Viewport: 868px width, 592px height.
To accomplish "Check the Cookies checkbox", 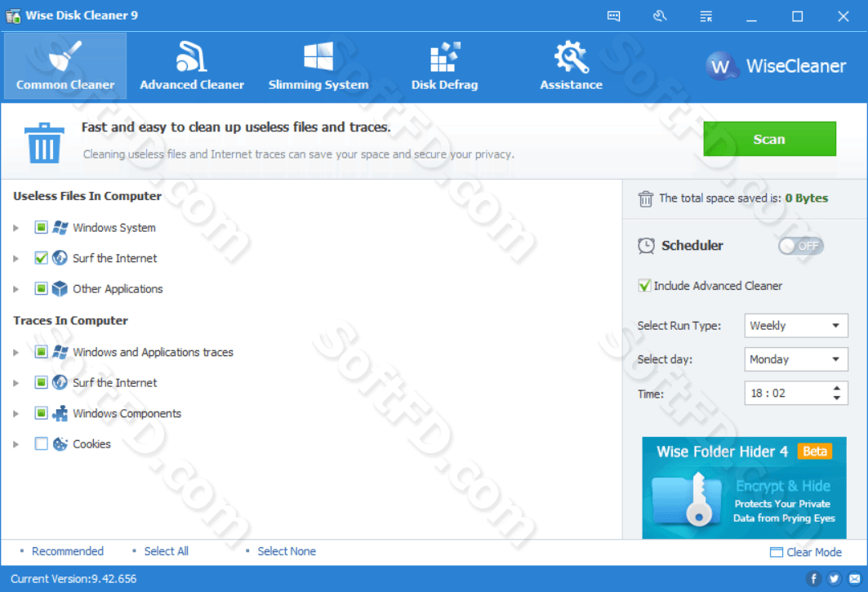I will (41, 443).
